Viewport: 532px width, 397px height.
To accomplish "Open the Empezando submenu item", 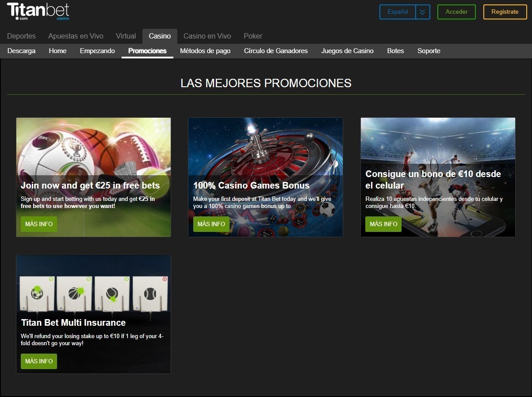I will (97, 51).
